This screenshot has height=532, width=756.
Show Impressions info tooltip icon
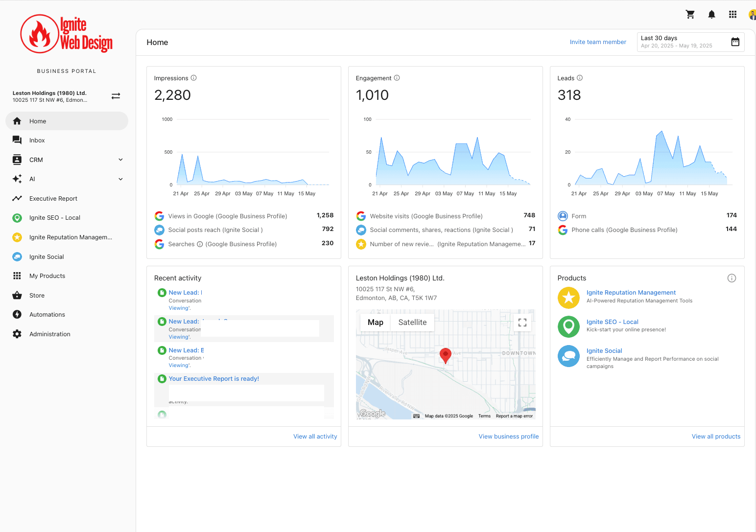[x=193, y=78]
